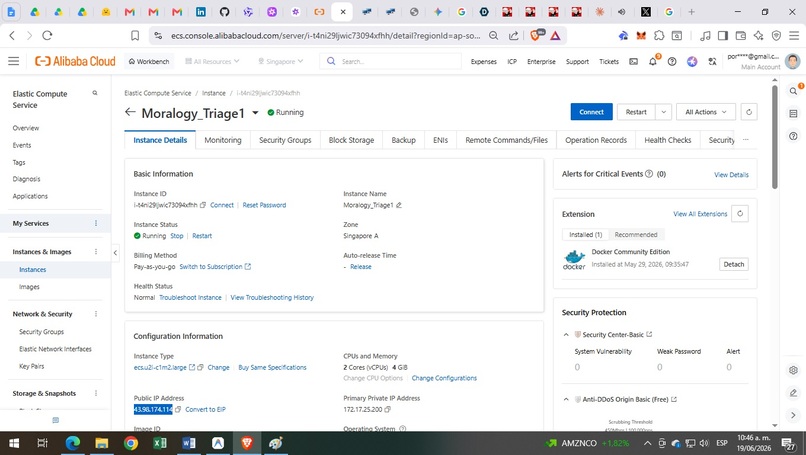This screenshot has width=806, height=455.
Task: Open the All Resources dropdown
Action: coord(212,61)
